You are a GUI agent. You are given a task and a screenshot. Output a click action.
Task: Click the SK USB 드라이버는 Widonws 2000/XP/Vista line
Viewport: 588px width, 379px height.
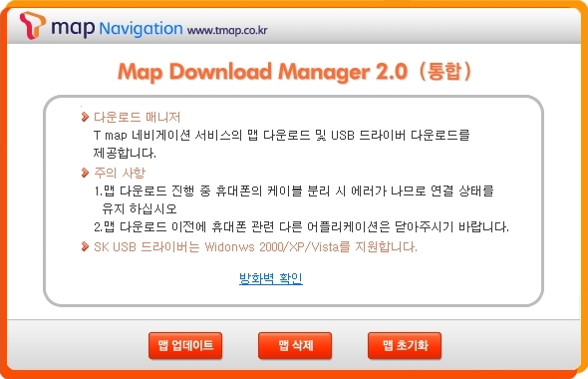tap(255, 247)
